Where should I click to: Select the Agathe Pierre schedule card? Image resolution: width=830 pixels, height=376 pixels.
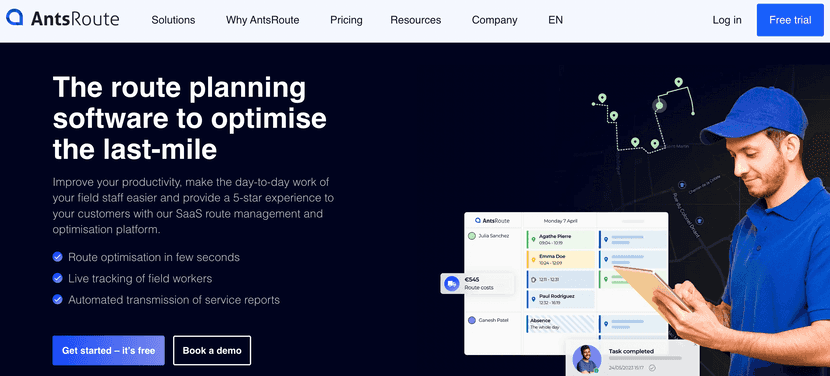[561, 239]
